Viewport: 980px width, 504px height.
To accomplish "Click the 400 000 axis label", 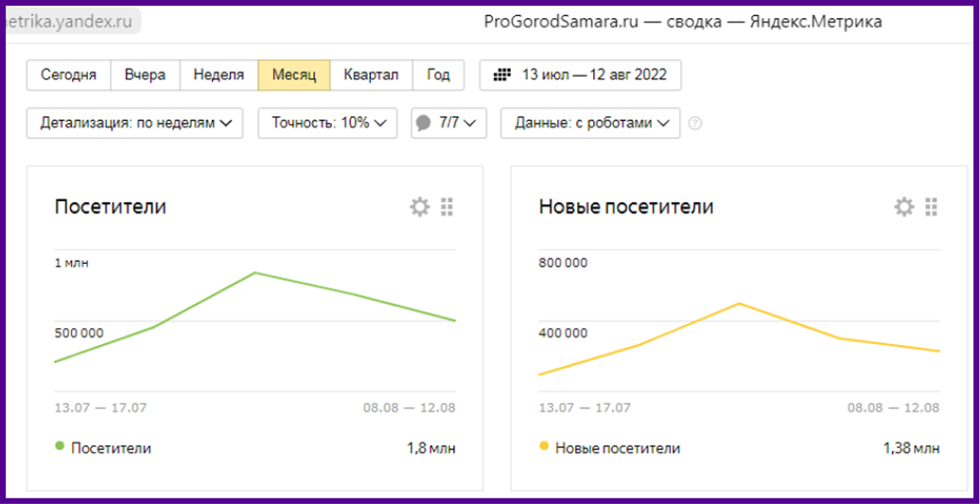I will pyautogui.click(x=563, y=334).
